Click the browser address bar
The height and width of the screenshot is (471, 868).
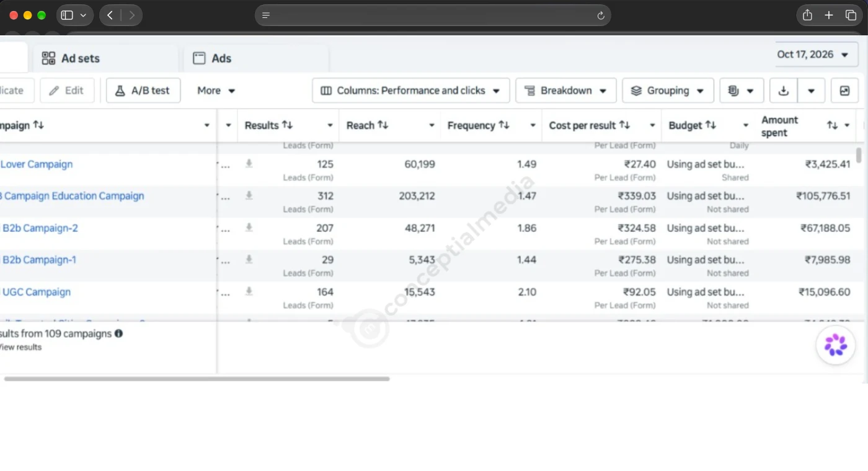(433, 15)
